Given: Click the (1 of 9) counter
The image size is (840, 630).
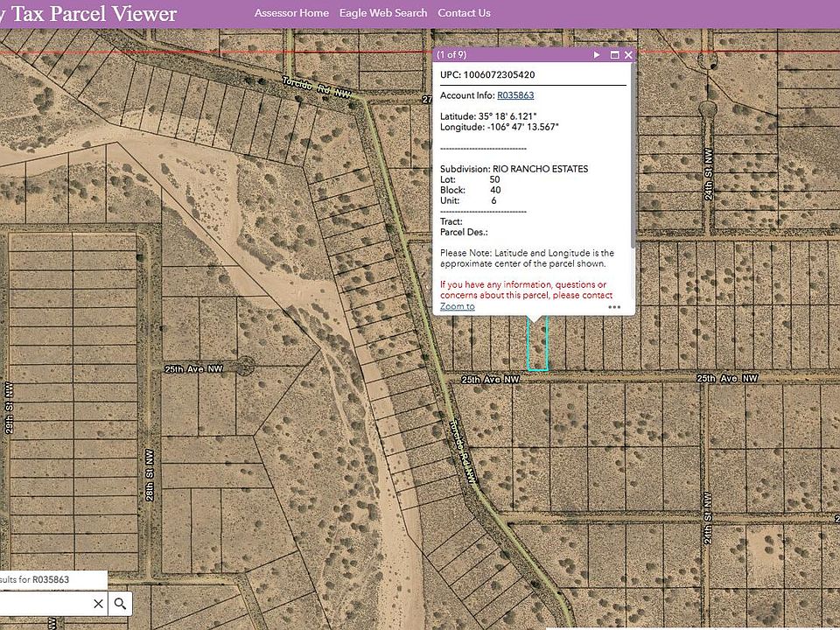Looking at the screenshot, I should pos(451,54).
